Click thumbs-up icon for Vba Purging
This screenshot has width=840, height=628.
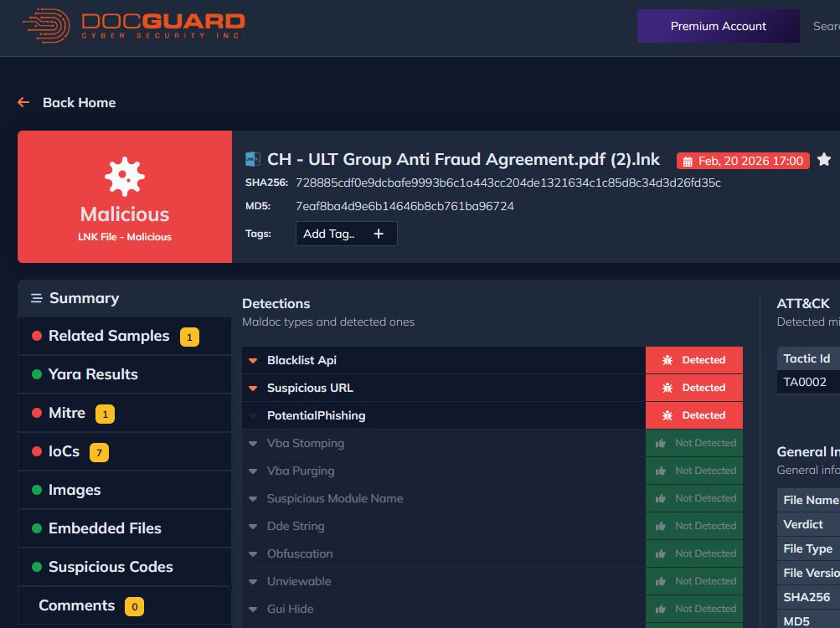tap(661, 471)
